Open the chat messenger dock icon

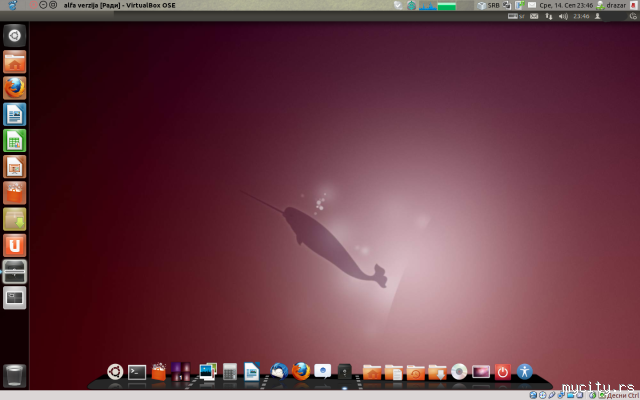322,372
